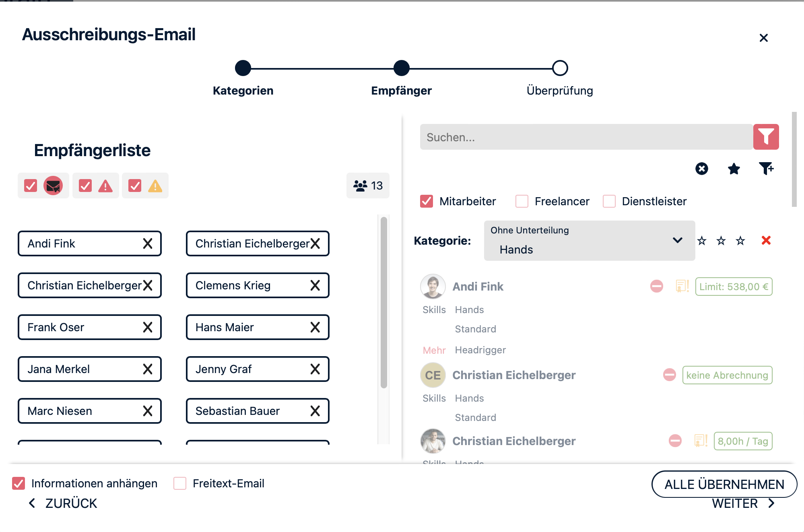
Task: Delete category filter with red X
Action: (x=766, y=241)
